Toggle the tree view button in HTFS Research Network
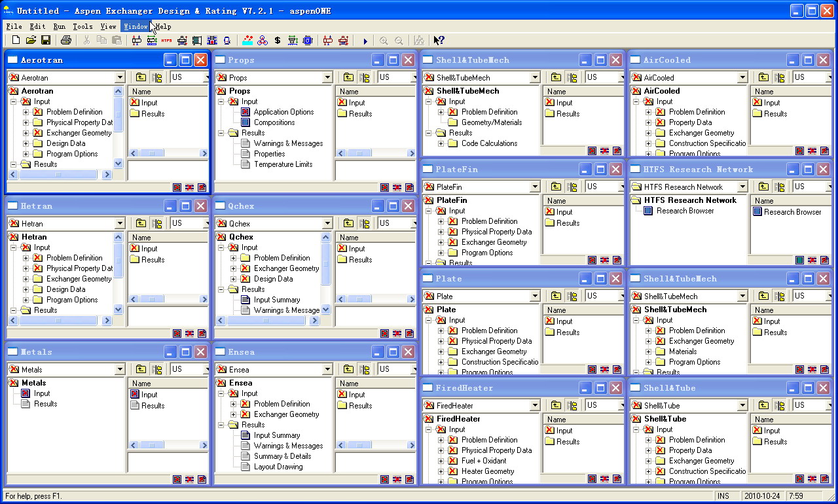Image resolution: width=838 pixels, height=504 pixels. tap(779, 187)
